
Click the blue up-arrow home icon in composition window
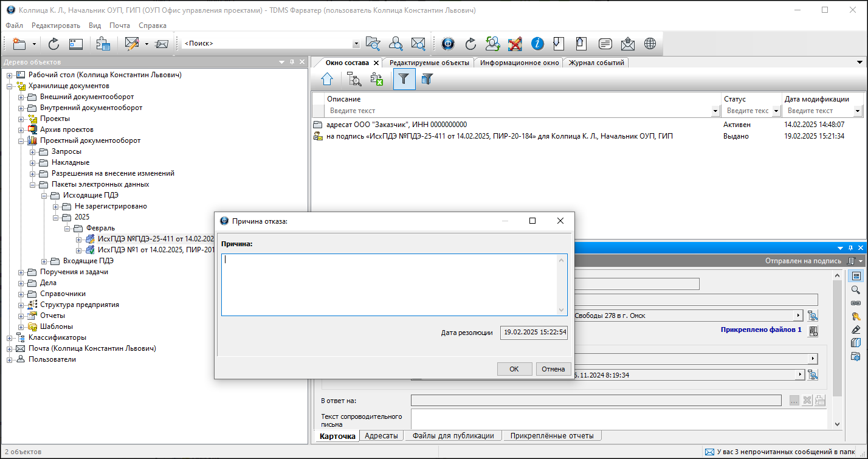coord(327,79)
